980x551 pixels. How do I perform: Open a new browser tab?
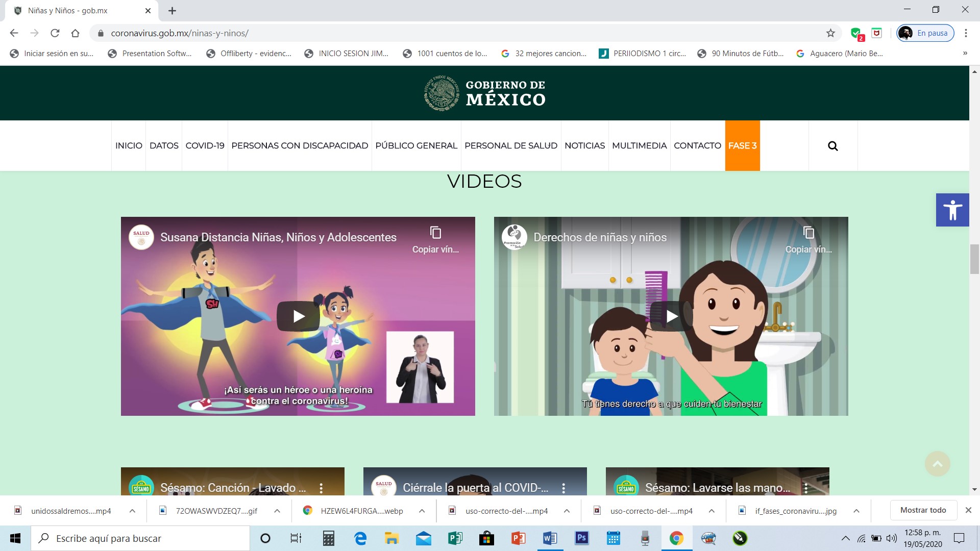[x=172, y=11]
